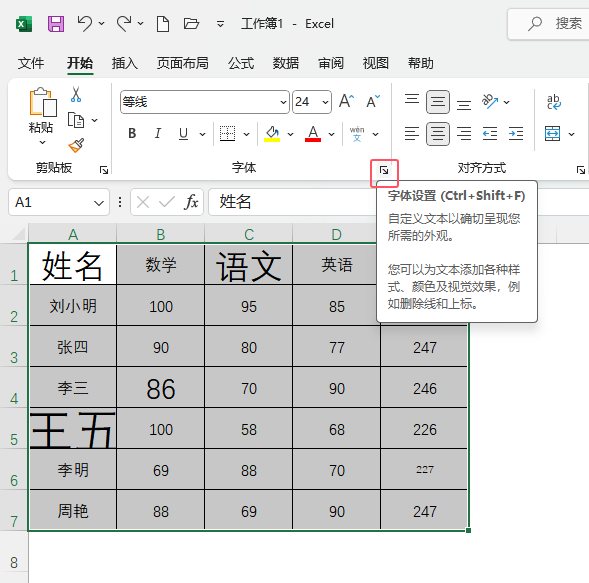The height and width of the screenshot is (583, 589).
Task: Click the Cut scissors icon
Action: (x=76, y=95)
